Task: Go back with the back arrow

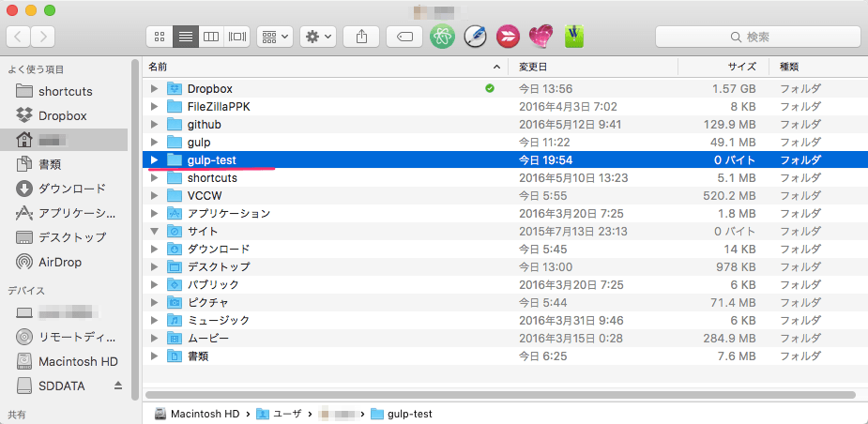Action: tap(18, 38)
